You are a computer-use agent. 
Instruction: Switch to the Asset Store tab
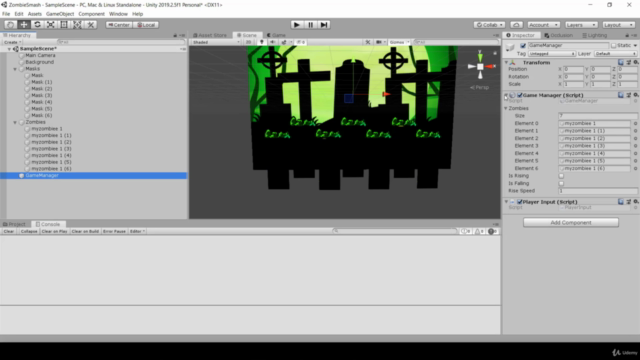point(210,35)
